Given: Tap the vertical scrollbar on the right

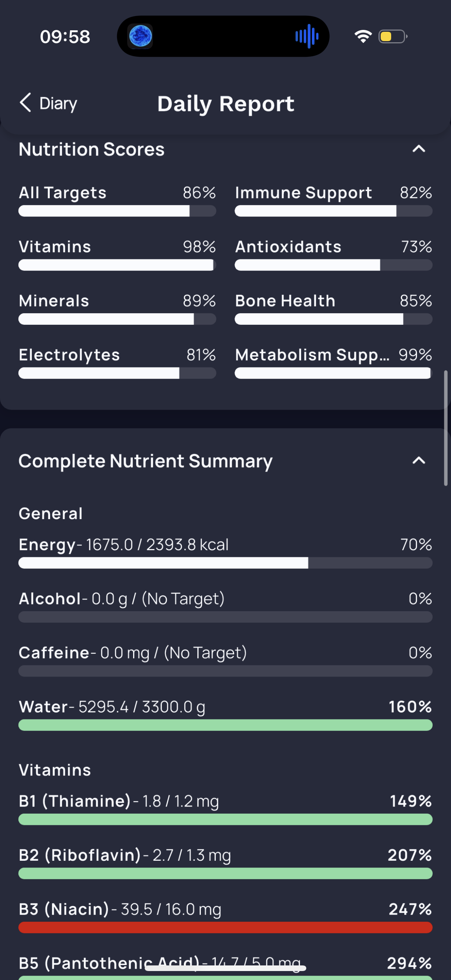Looking at the screenshot, I should [x=446, y=428].
